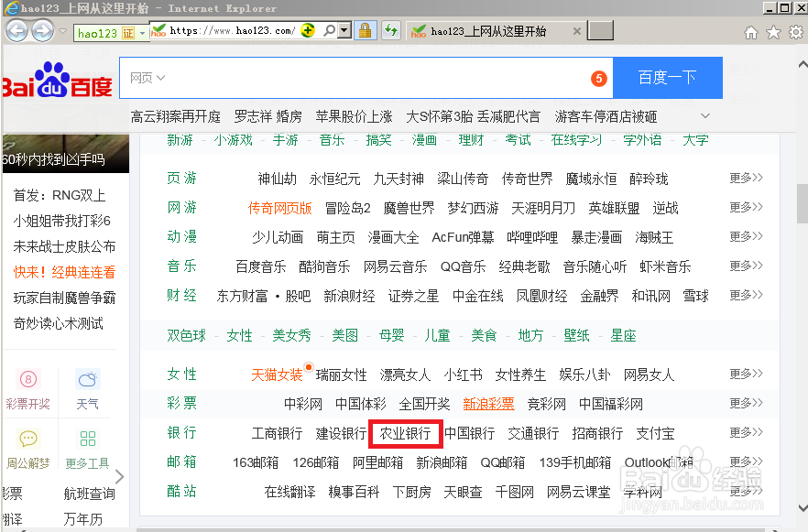
Task: Open the 传奇网页版 link
Action: pos(279,208)
